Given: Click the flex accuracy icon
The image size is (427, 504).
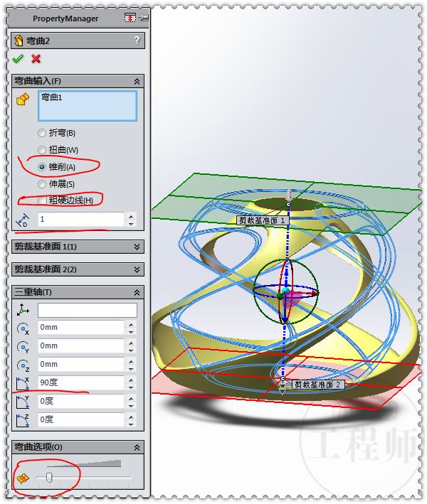Looking at the screenshot, I should pos(23,478).
